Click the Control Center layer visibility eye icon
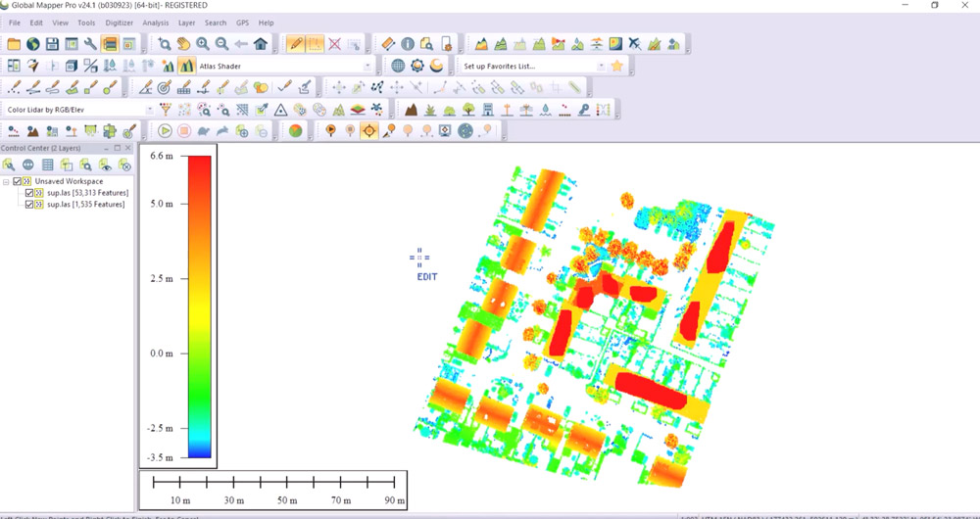Screen dimensions: 980x519 tap(106, 165)
